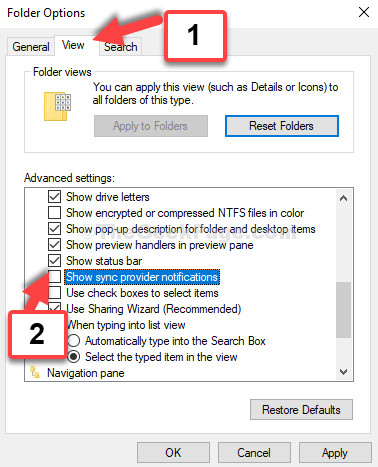The width and height of the screenshot is (378, 467).
Task: Click Apply to save changes
Action: point(335,453)
